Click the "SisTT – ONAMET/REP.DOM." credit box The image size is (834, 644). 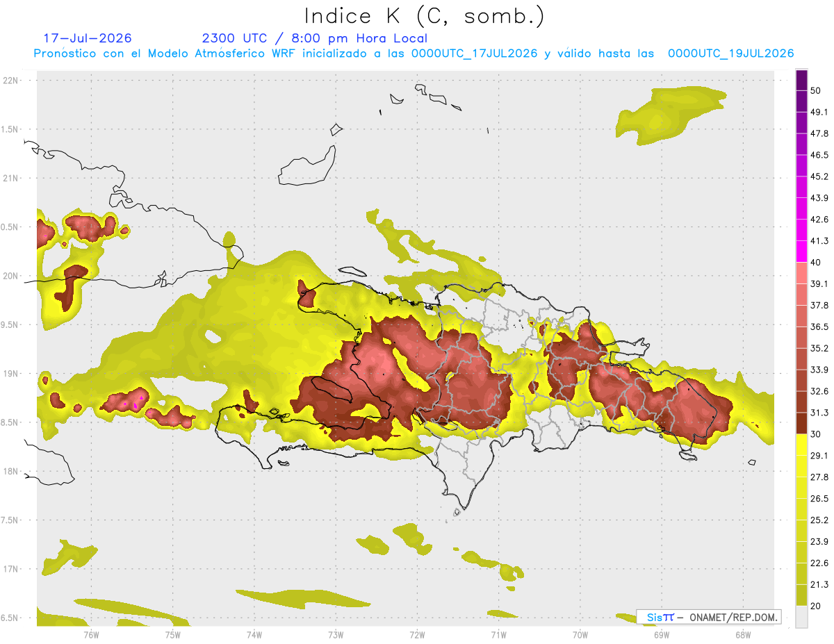click(709, 617)
